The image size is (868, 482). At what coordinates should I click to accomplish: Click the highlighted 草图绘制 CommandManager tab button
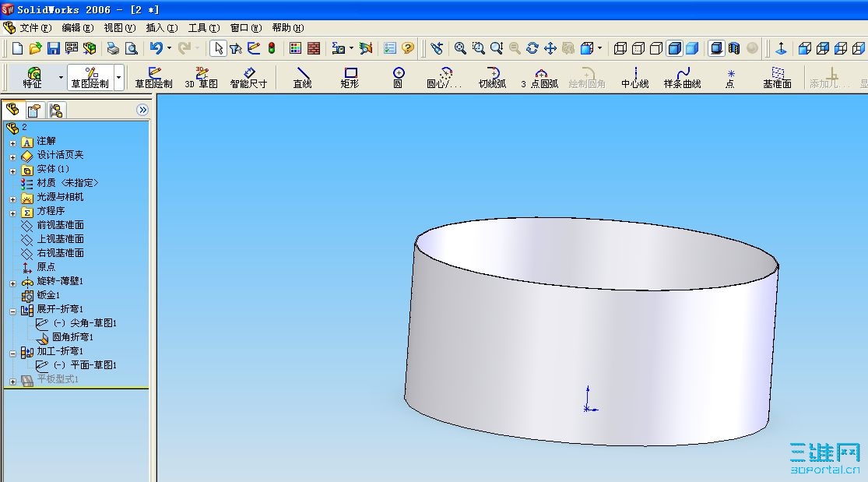[90, 78]
